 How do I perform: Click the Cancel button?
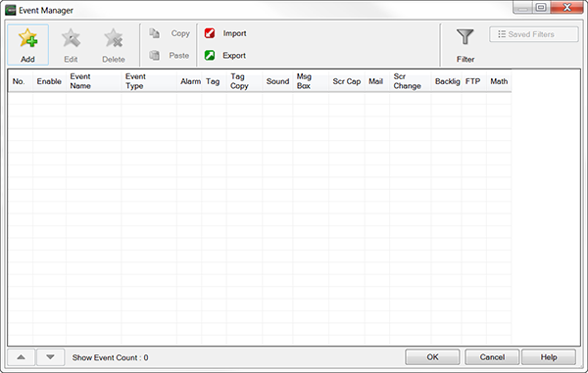tap(492, 357)
